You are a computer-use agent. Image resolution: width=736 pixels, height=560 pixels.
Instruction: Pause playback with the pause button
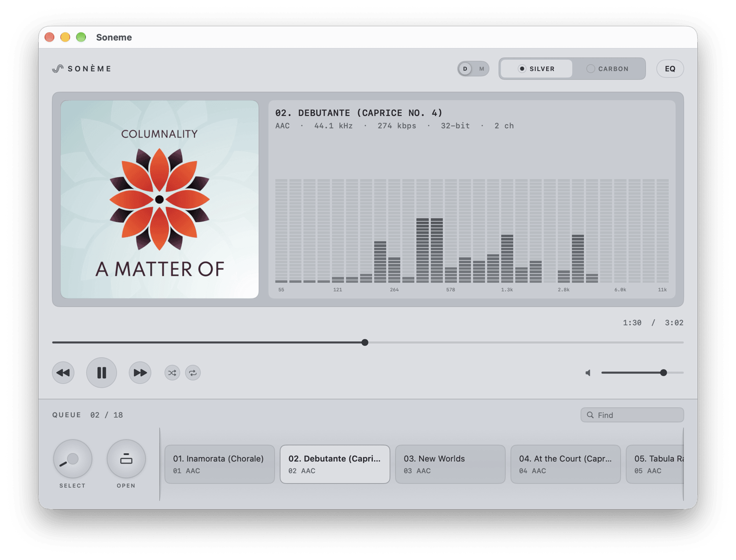pyautogui.click(x=102, y=373)
